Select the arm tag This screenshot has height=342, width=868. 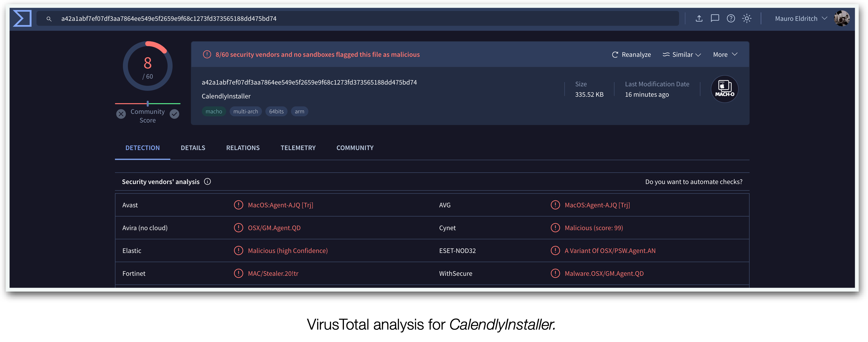(299, 111)
